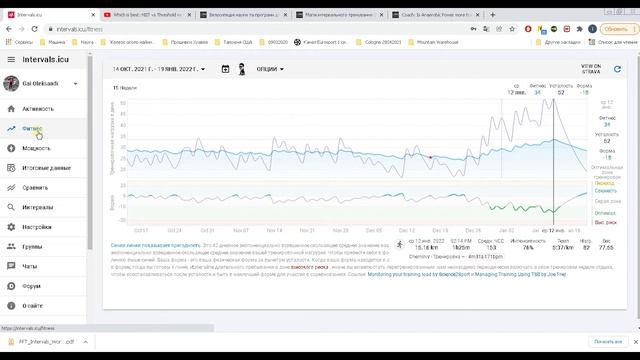
Task: Click the home icon next to Activity
Action: tap(11, 109)
